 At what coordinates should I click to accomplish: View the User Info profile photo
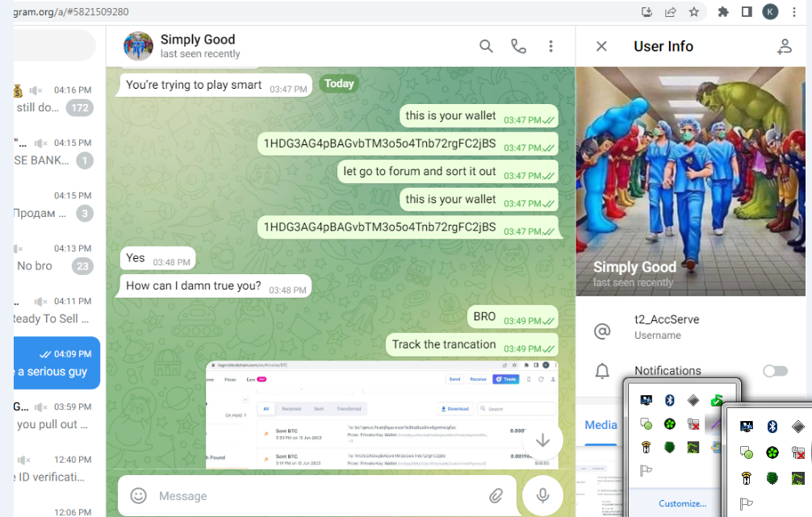691,181
